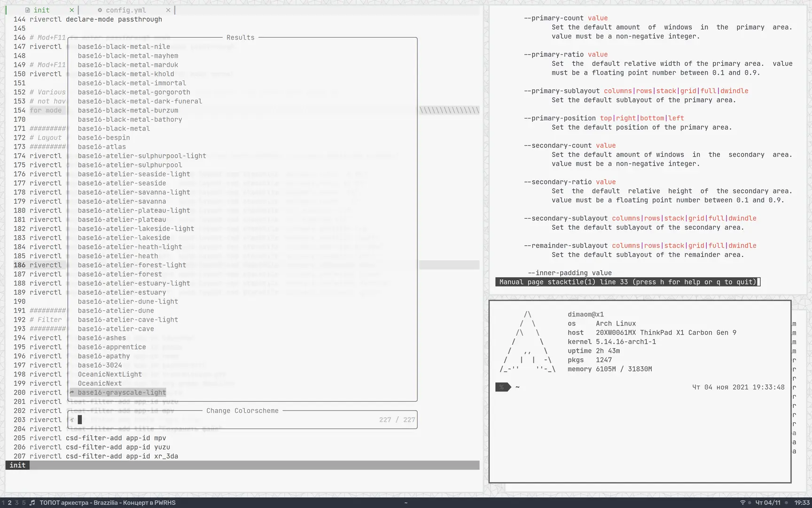812x508 pixels.
Task: Click the dimaom@x1 hostname in terminal
Action: [586, 314]
